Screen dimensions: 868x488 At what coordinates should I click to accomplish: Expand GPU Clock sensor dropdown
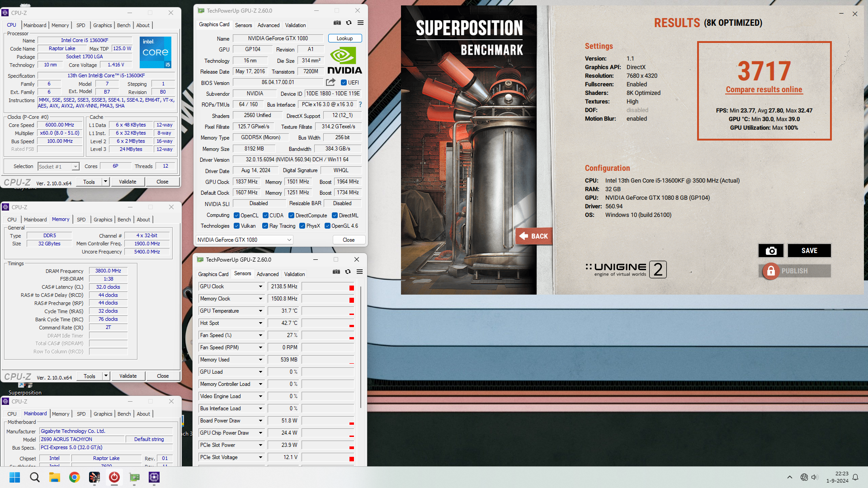pyautogui.click(x=260, y=286)
